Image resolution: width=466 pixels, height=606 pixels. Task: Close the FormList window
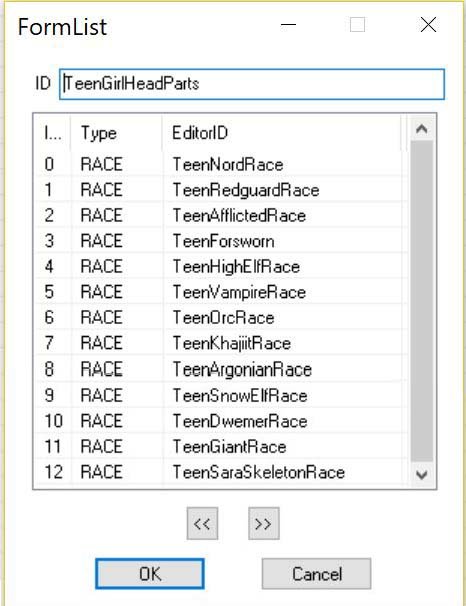(x=428, y=25)
